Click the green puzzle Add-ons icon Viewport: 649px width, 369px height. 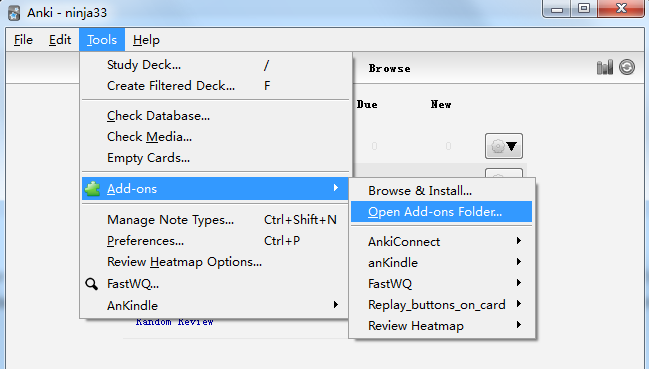(x=92, y=189)
